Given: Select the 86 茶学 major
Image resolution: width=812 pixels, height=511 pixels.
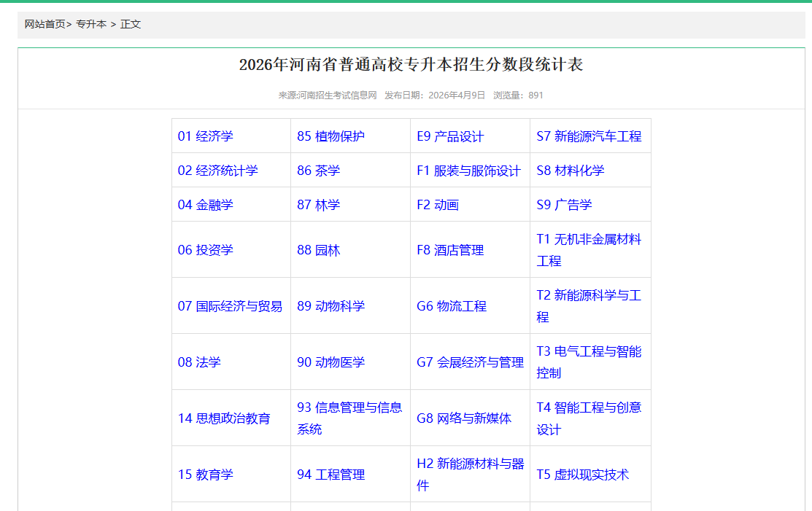Looking at the screenshot, I should tap(320, 170).
